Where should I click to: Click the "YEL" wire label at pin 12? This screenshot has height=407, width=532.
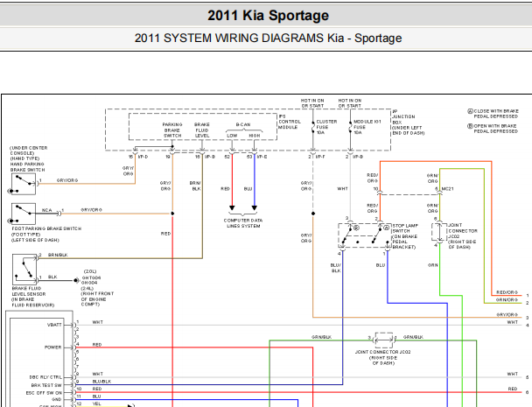click(x=97, y=403)
